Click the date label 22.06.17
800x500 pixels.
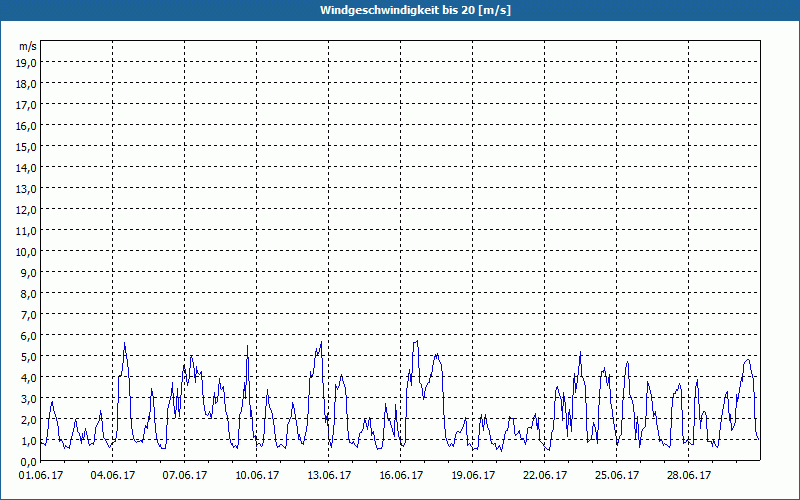[544, 476]
